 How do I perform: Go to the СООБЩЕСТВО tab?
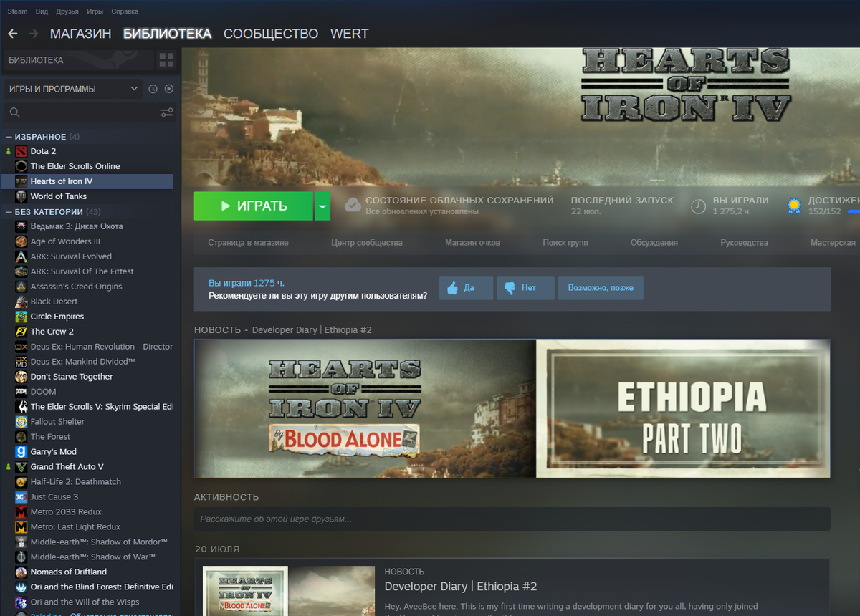tap(271, 34)
